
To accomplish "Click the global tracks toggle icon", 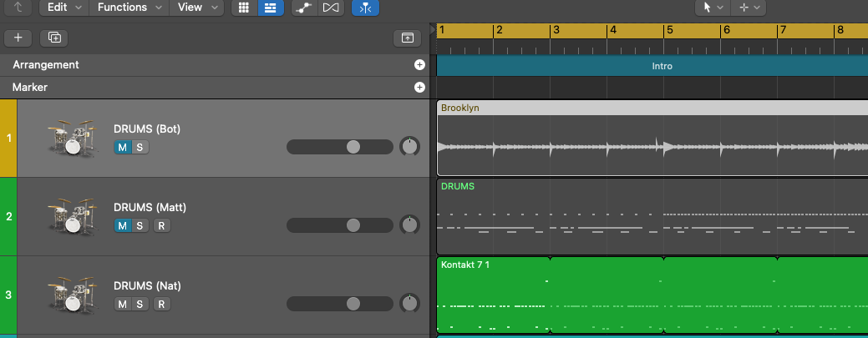I will (x=408, y=38).
